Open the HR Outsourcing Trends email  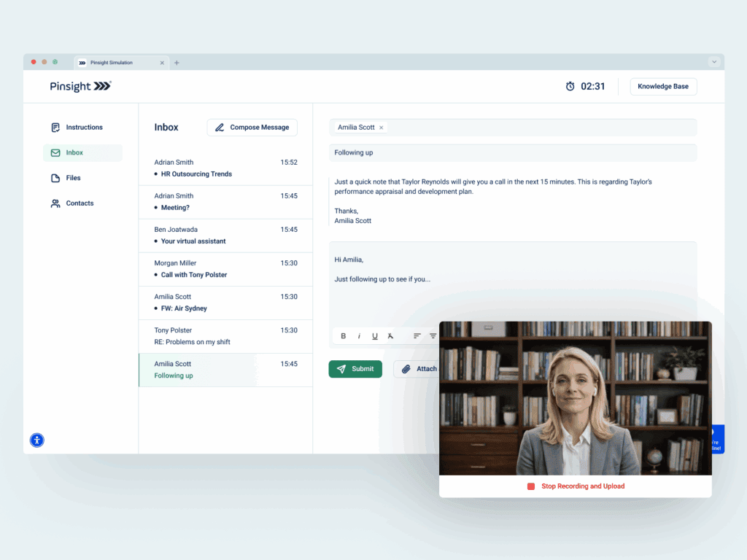point(225,168)
